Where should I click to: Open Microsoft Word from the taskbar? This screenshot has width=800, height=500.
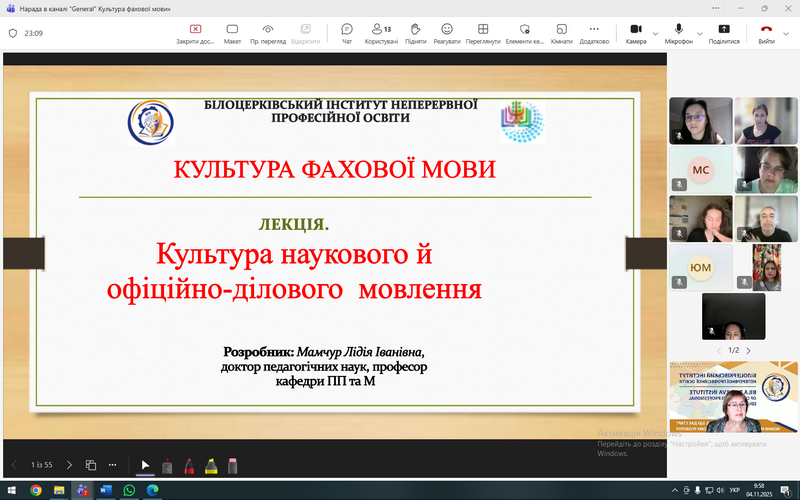tap(106, 490)
